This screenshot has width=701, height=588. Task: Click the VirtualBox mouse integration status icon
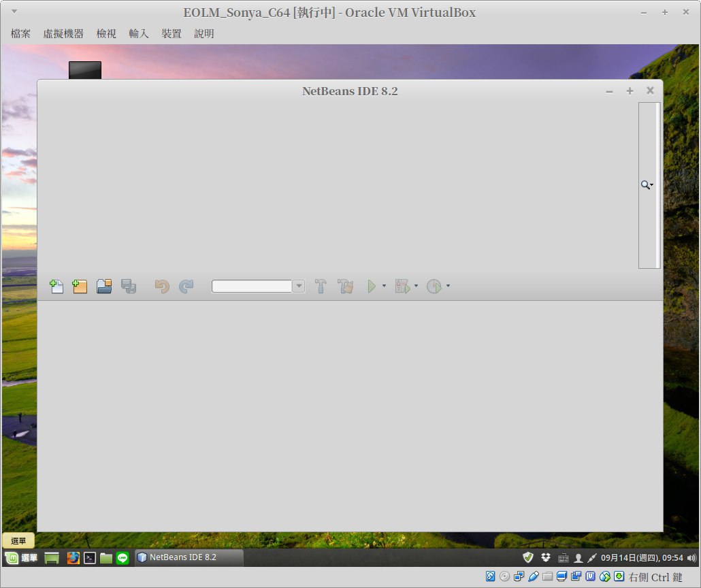point(605,576)
